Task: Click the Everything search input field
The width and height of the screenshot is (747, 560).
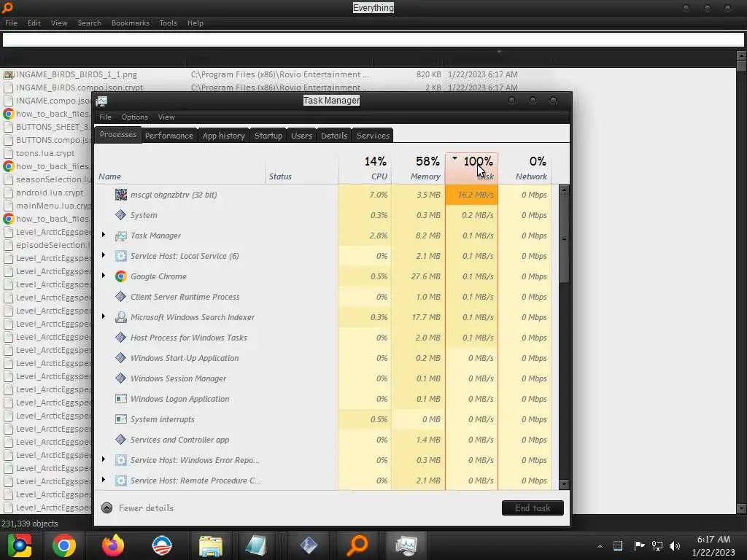Action: 373,40
